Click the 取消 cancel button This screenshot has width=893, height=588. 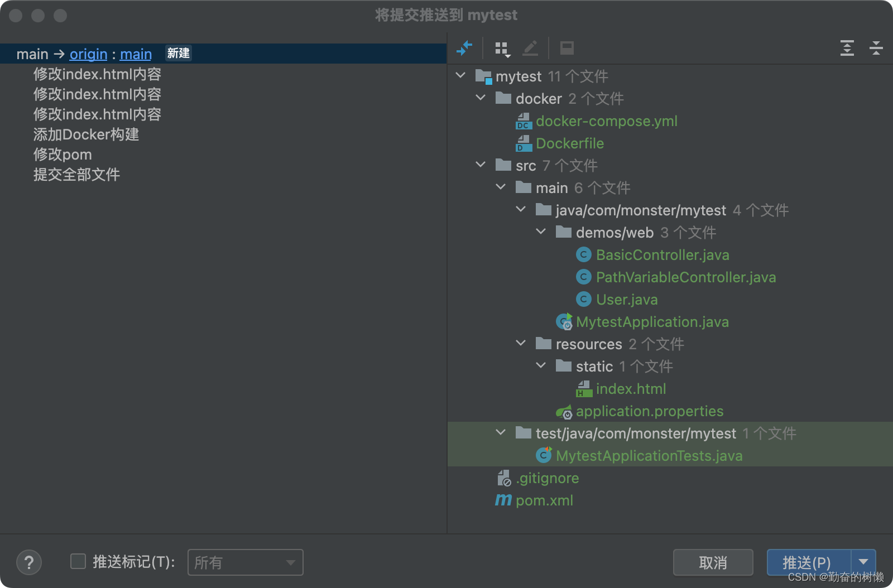713,562
